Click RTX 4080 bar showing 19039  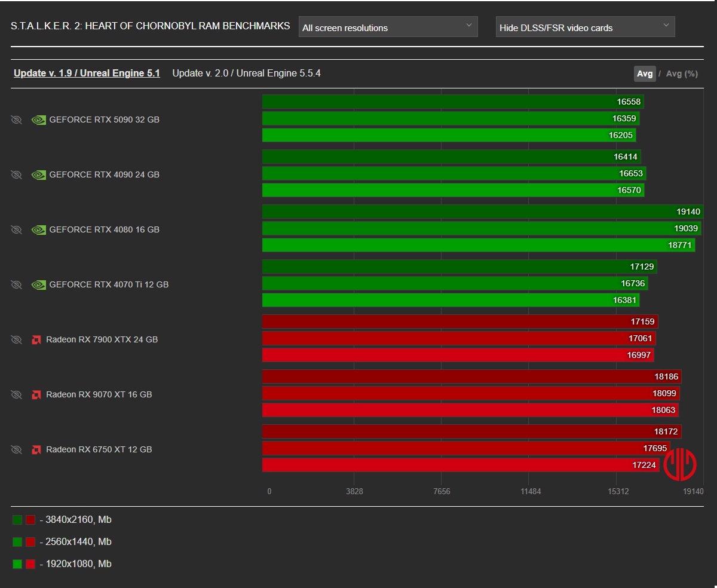click(x=482, y=228)
